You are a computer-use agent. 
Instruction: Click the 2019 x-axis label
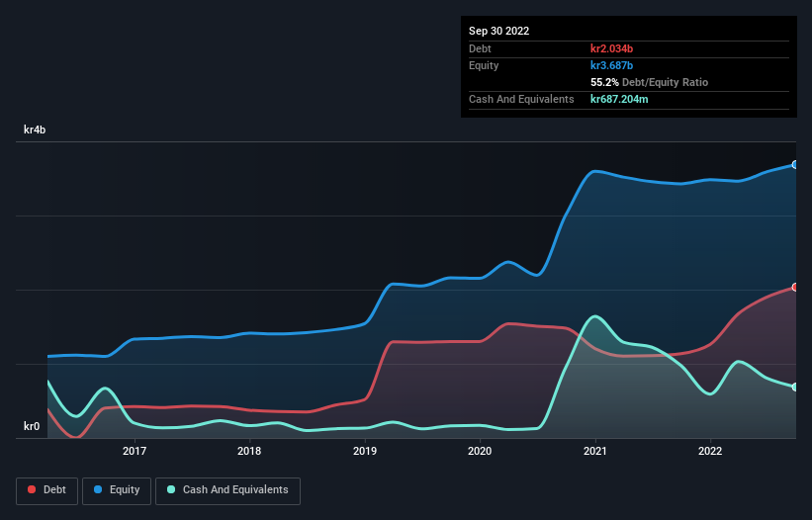(365, 451)
